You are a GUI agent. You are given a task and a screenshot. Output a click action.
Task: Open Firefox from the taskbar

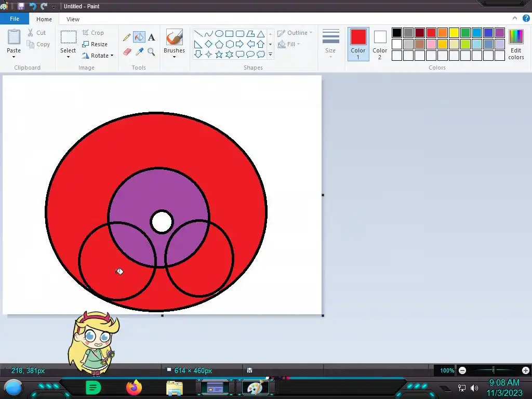pyautogui.click(x=134, y=388)
